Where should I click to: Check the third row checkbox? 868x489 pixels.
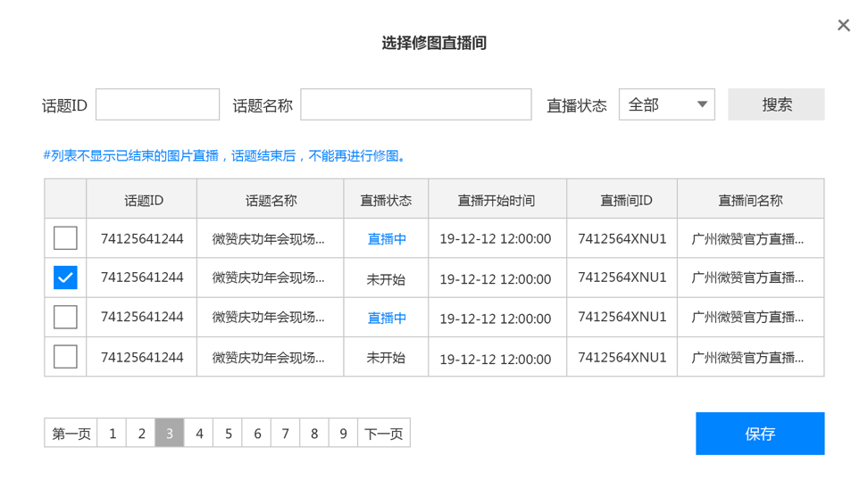[x=65, y=318]
